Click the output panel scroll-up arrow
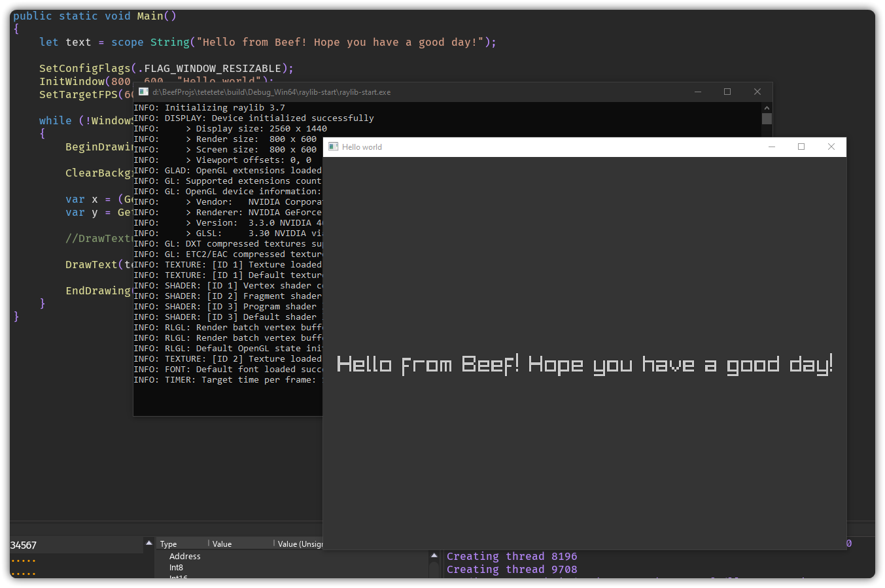Viewport: 885px width, 588px height. click(x=434, y=556)
